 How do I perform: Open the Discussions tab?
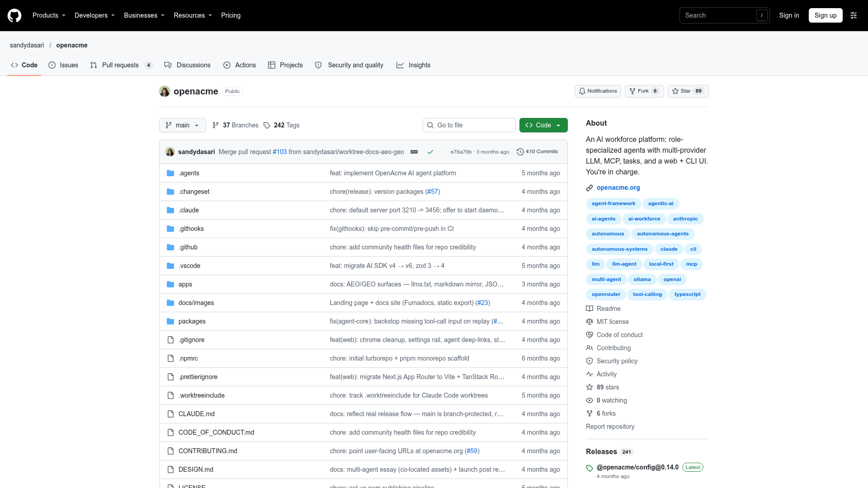187,65
